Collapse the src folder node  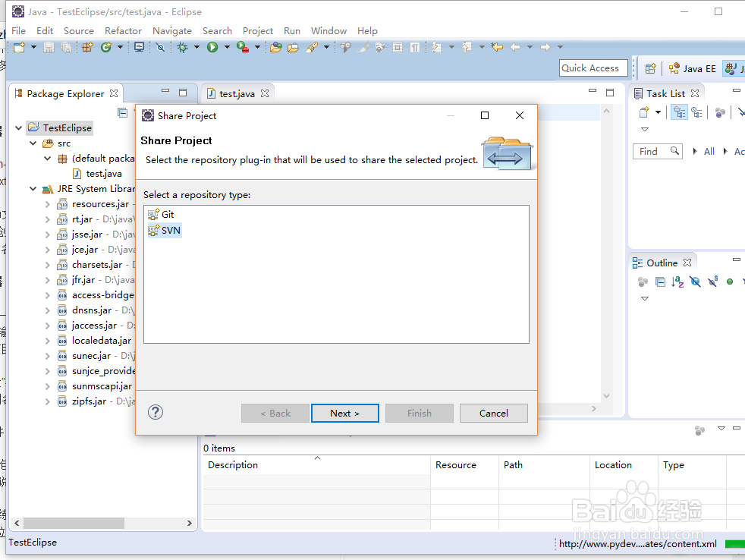(33, 143)
